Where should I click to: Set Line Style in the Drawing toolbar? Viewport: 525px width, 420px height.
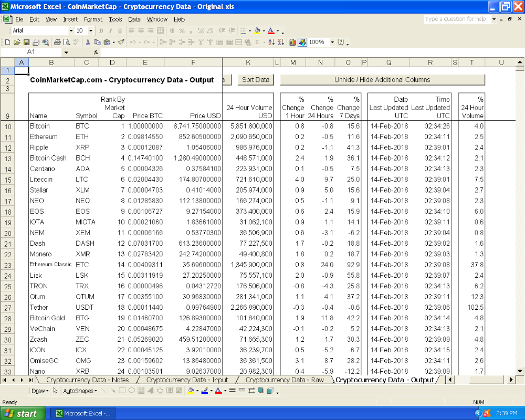(x=232, y=391)
